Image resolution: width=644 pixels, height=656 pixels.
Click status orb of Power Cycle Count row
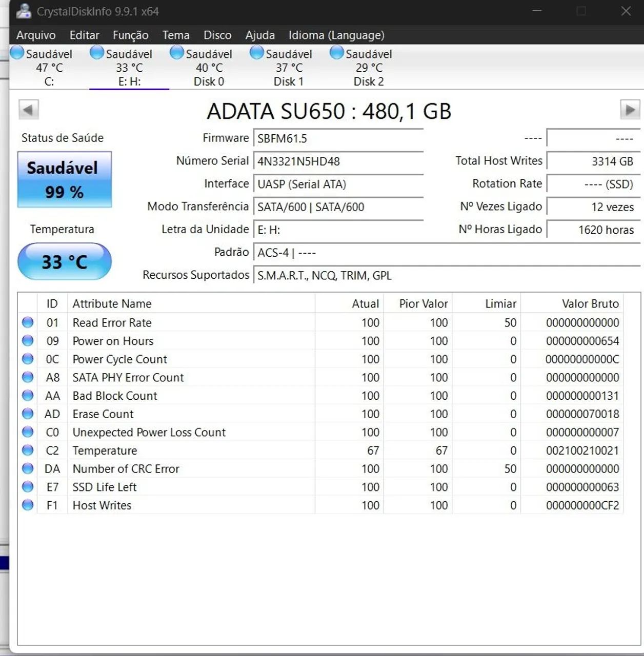(28, 359)
